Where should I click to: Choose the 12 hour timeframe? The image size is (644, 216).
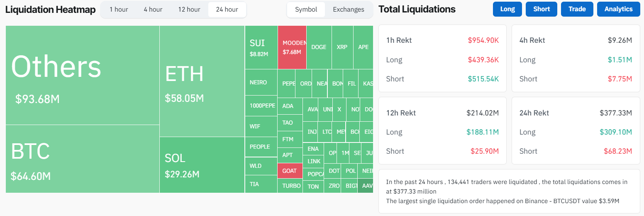[189, 10]
